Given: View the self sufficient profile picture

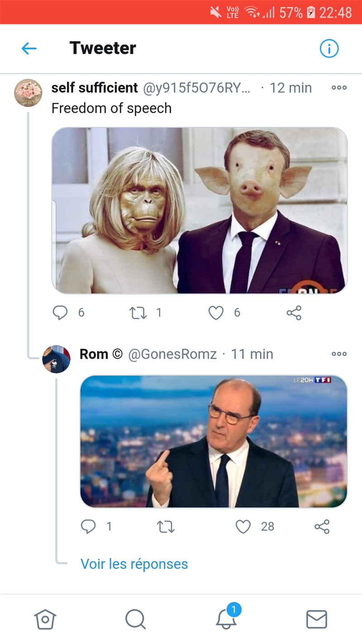Looking at the screenshot, I should coord(28,93).
